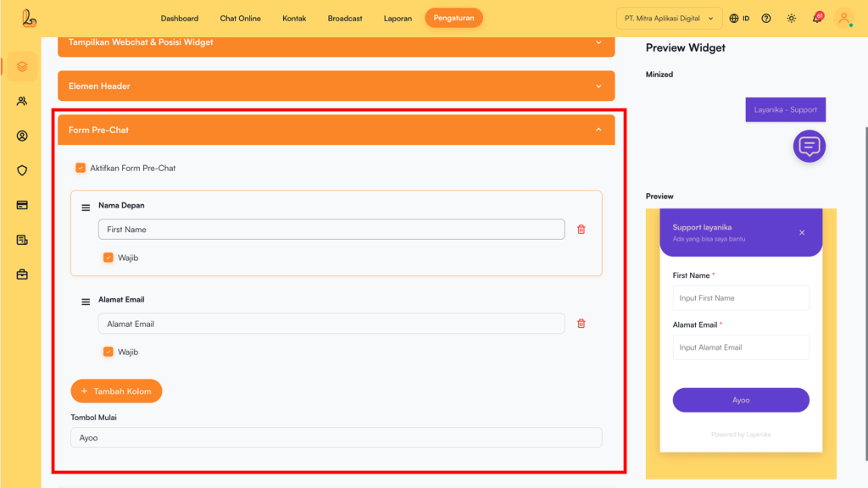This screenshot has width=868, height=488.
Task: Toggle the light mode sun icon
Action: [x=791, y=18]
